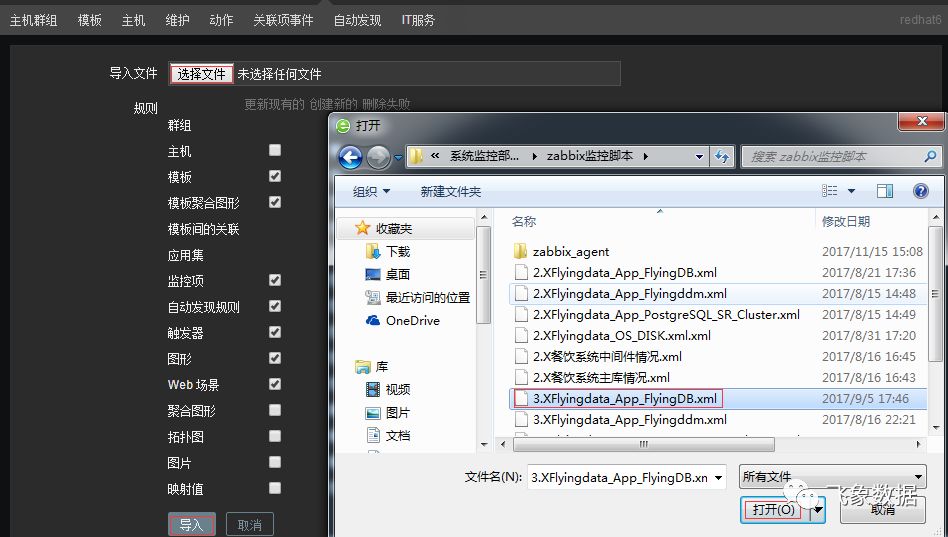948x537 pixels.
Task: Show hidden parent folders via « chevron
Action: point(435,155)
